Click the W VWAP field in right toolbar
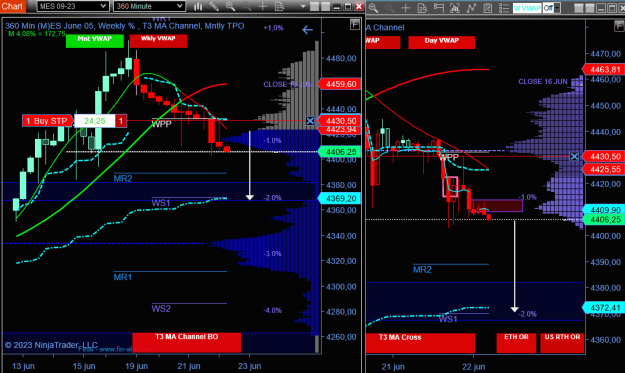Viewport: 625px width, 373px height. (x=527, y=8)
